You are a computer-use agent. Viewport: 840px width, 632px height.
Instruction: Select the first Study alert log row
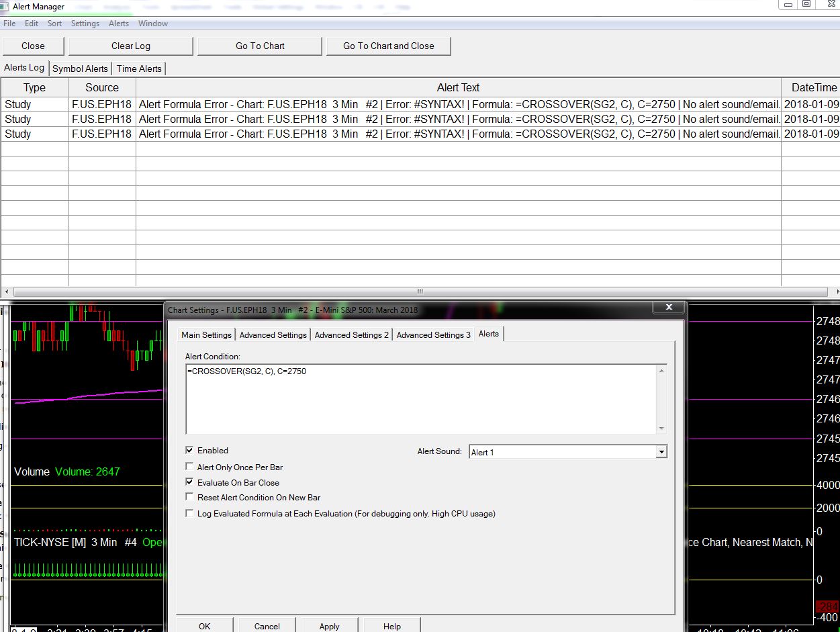pos(420,105)
